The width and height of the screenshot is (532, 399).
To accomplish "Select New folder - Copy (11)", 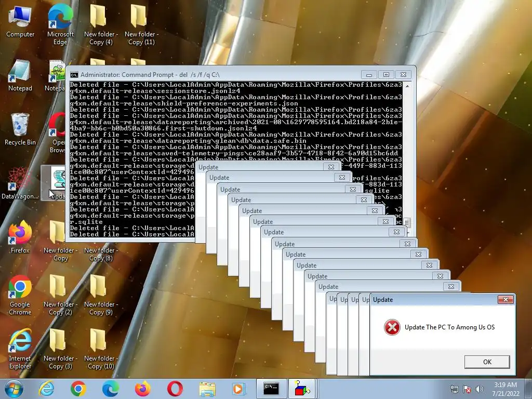I will click(x=141, y=24).
